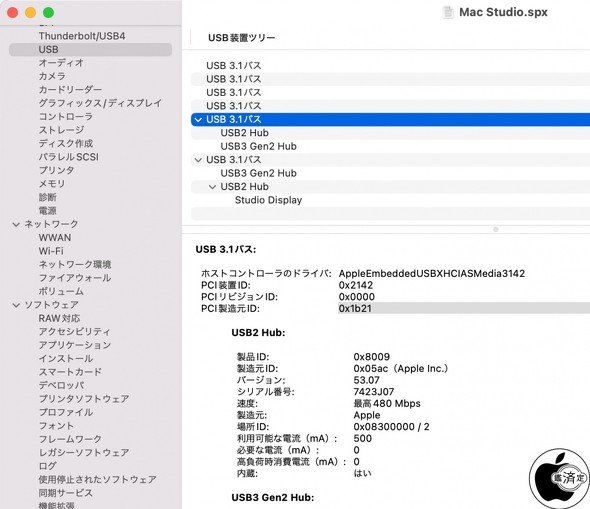The image size is (590, 509).
Task: Select USB3 Gen2 Hub under the highlighted bus
Action: click(x=259, y=146)
